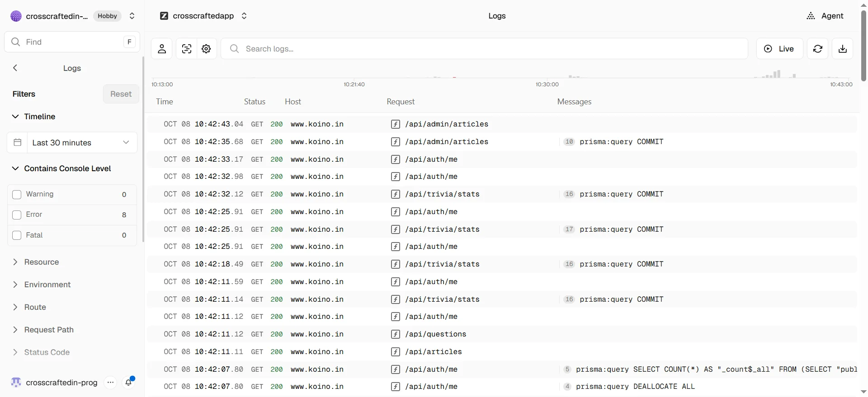Expand the Route filter

click(x=29, y=307)
